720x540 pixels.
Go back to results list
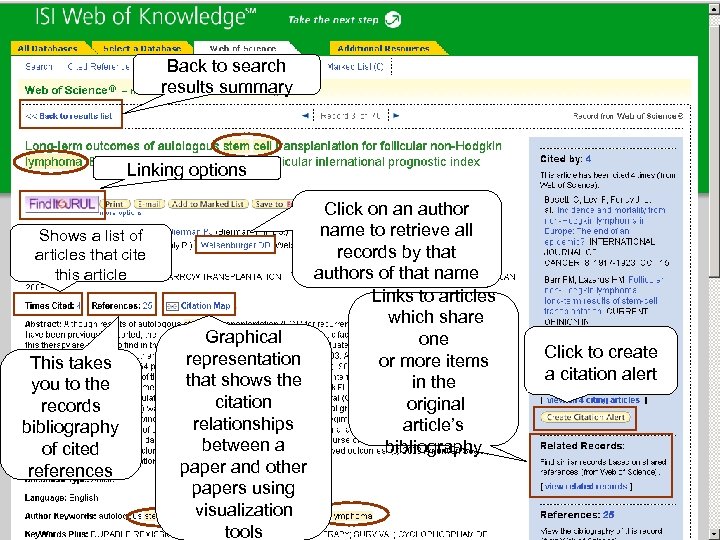click(x=69, y=116)
